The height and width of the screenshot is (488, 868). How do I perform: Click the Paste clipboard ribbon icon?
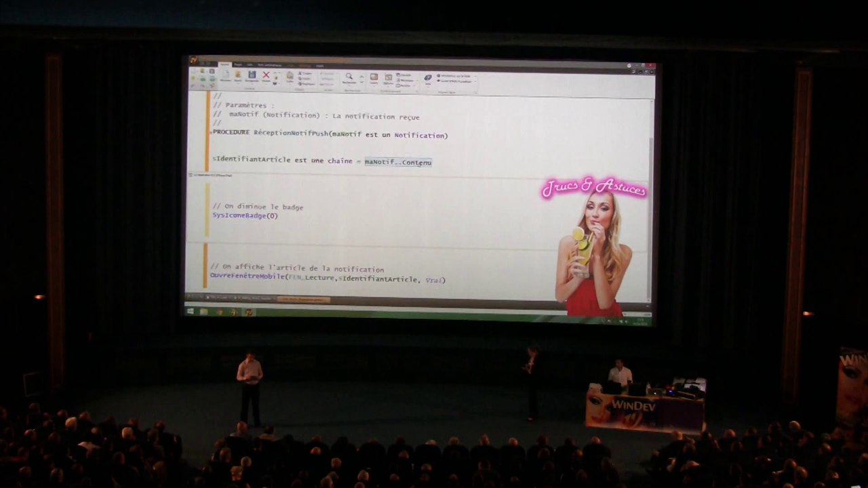(290, 75)
